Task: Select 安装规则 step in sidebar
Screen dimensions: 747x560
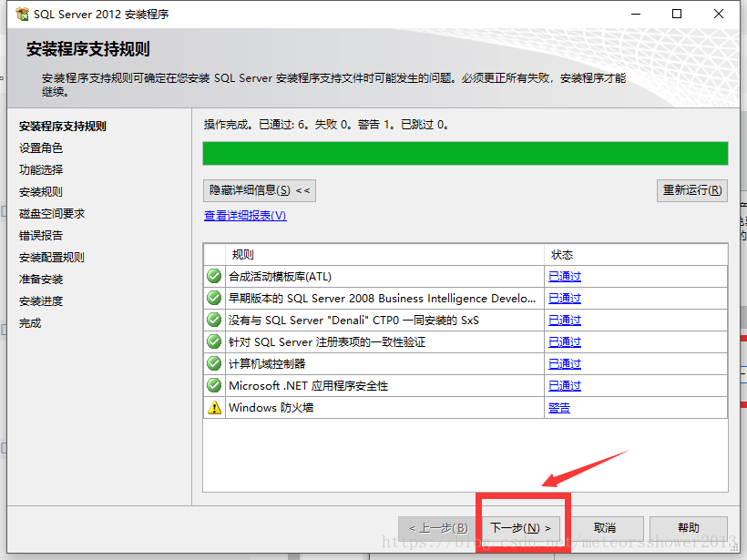Action: (41, 192)
